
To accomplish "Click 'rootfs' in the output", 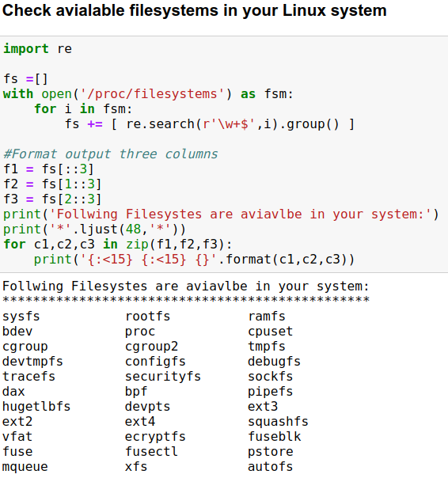I will (x=147, y=317).
